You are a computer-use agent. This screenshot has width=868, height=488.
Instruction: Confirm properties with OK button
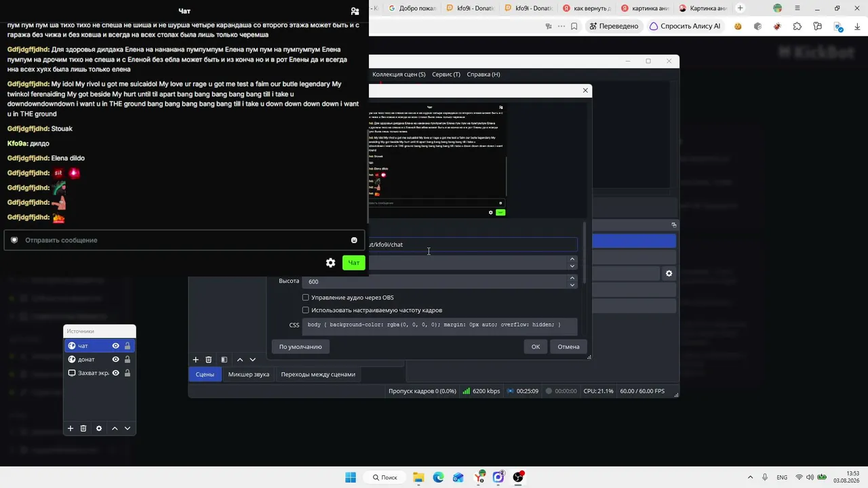pyautogui.click(x=536, y=346)
